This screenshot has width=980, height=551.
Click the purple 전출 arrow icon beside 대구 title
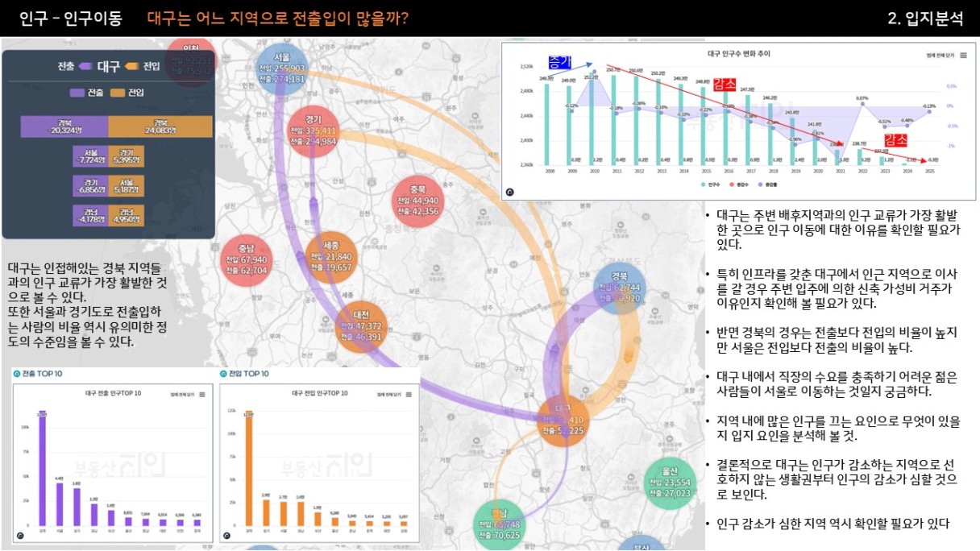click(x=86, y=67)
